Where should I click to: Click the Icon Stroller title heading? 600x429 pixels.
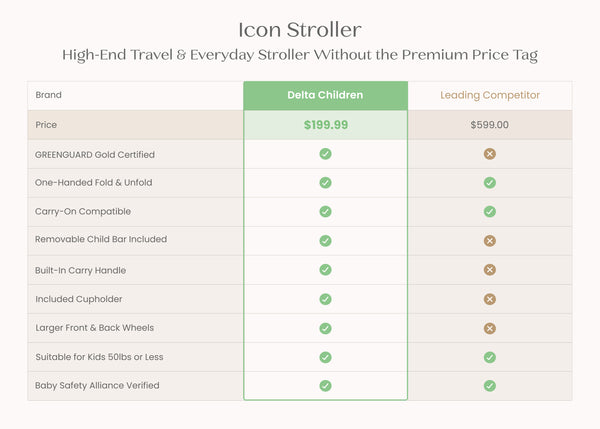300,30
